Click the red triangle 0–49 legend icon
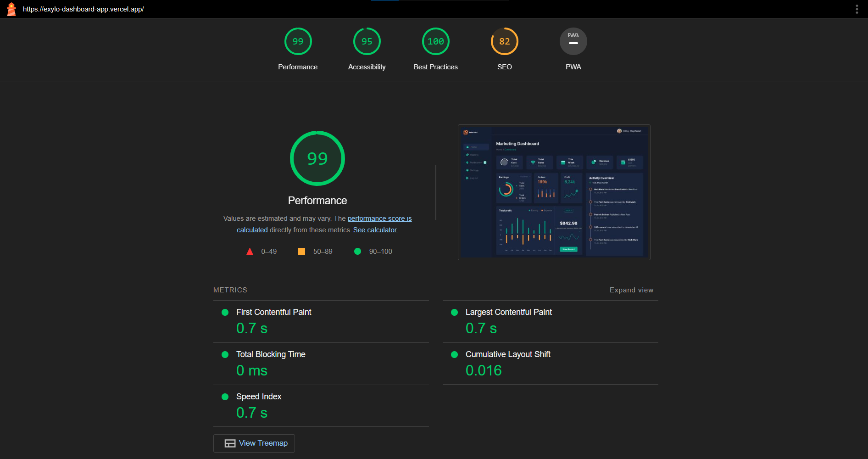868x459 pixels. [x=250, y=251]
